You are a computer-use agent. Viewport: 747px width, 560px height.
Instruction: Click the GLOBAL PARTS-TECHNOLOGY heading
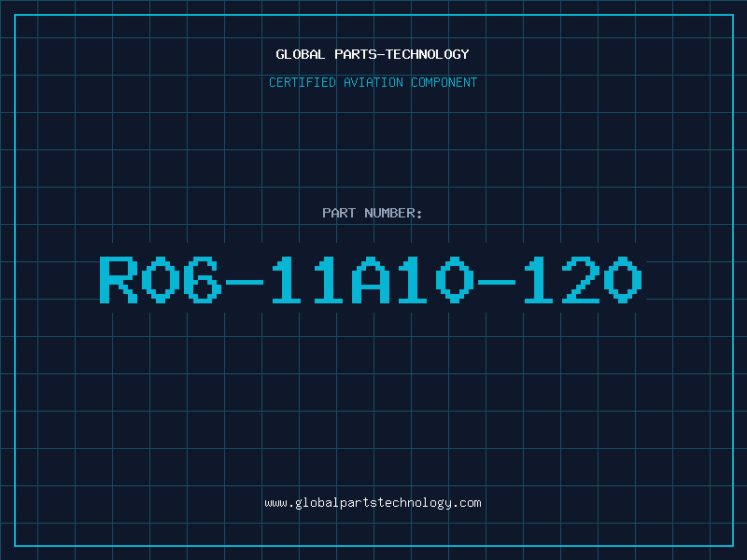[373, 54]
